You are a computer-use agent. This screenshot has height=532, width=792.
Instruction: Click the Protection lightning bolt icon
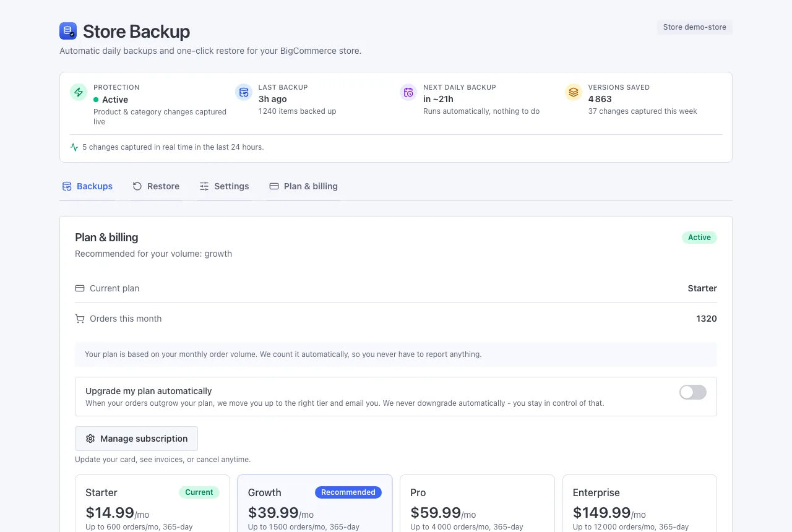click(79, 92)
